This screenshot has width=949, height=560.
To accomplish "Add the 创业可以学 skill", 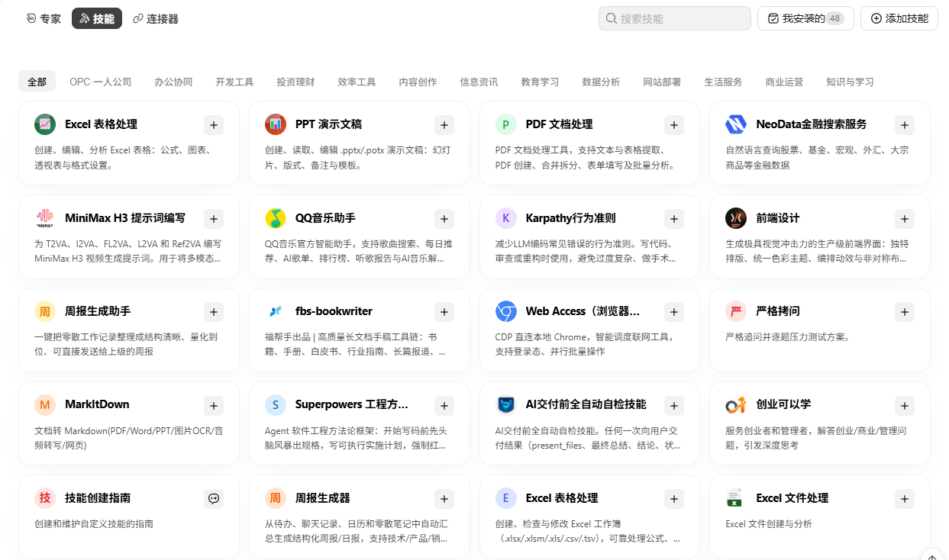I will [905, 406].
